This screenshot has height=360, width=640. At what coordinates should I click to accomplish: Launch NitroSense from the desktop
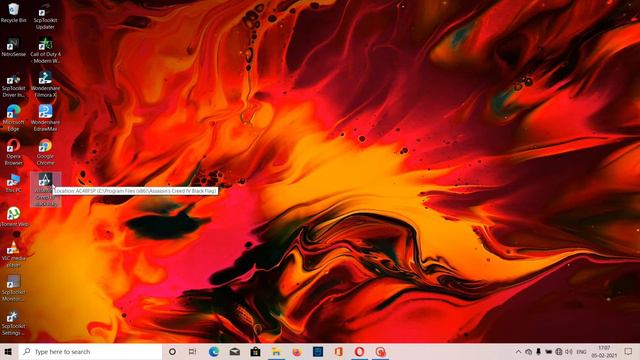(x=13, y=47)
